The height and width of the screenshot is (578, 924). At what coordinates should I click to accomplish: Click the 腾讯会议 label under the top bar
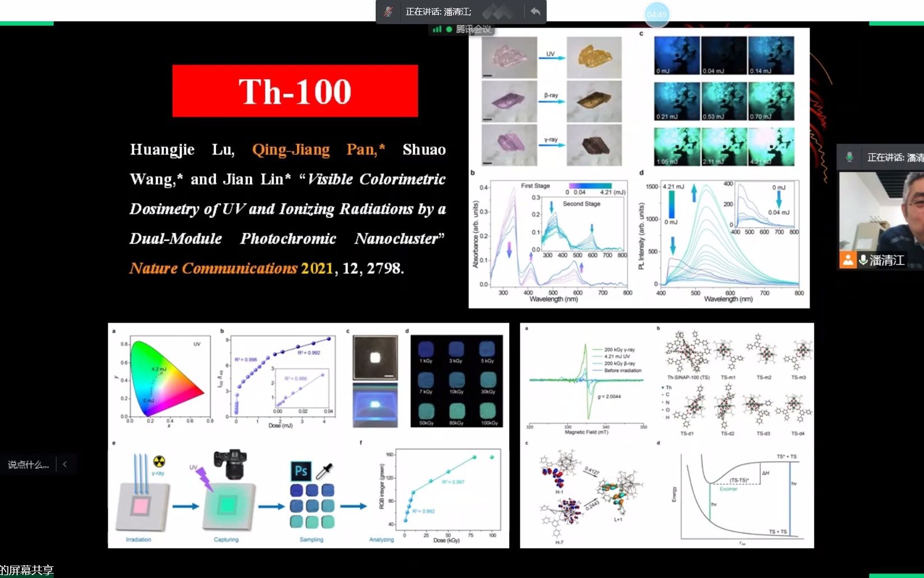(473, 29)
